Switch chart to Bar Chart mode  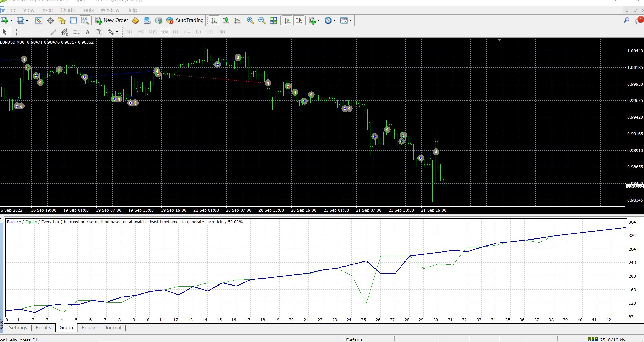point(214,21)
